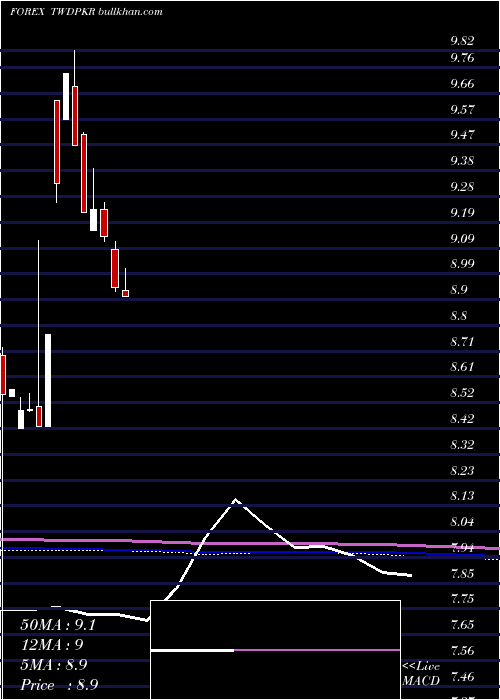Click the 8.99 price axis label
Screen dimensions: 500x700
click(462, 264)
